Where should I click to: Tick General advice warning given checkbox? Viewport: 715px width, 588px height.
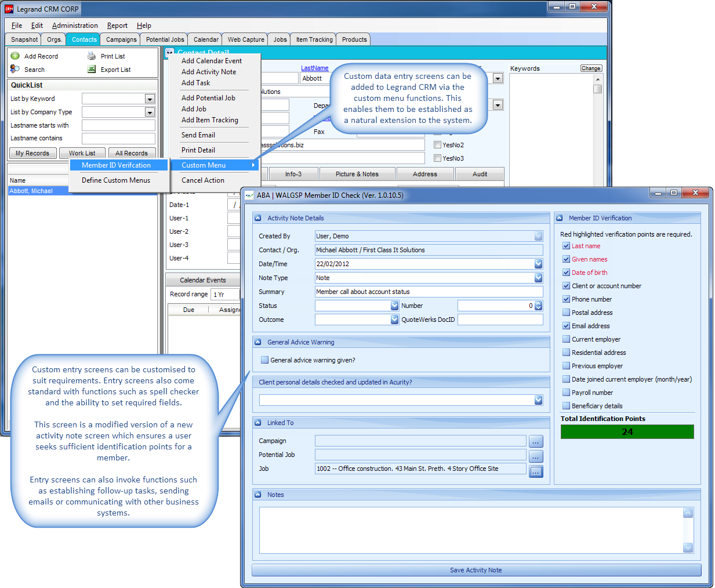(264, 360)
